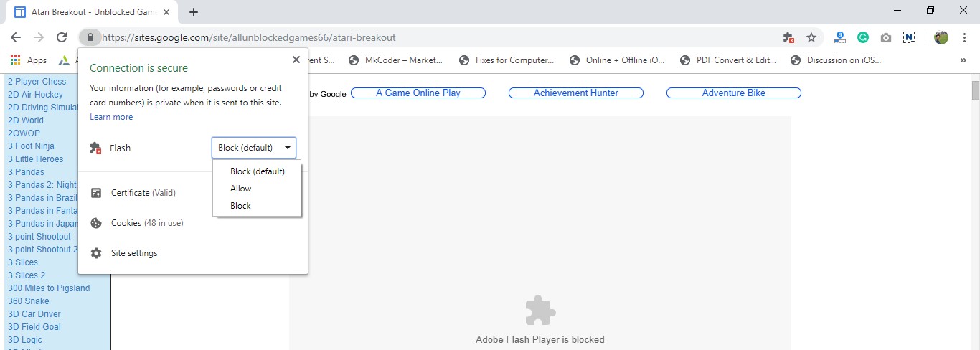Open the Nimbus capture extension icon
Image resolution: width=980 pixels, height=350 pixels.
tap(909, 37)
